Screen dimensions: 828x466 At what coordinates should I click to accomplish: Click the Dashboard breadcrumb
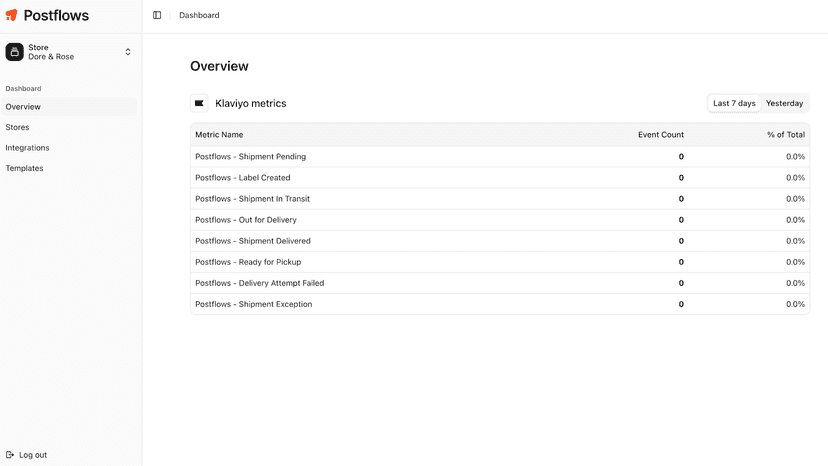(199, 15)
